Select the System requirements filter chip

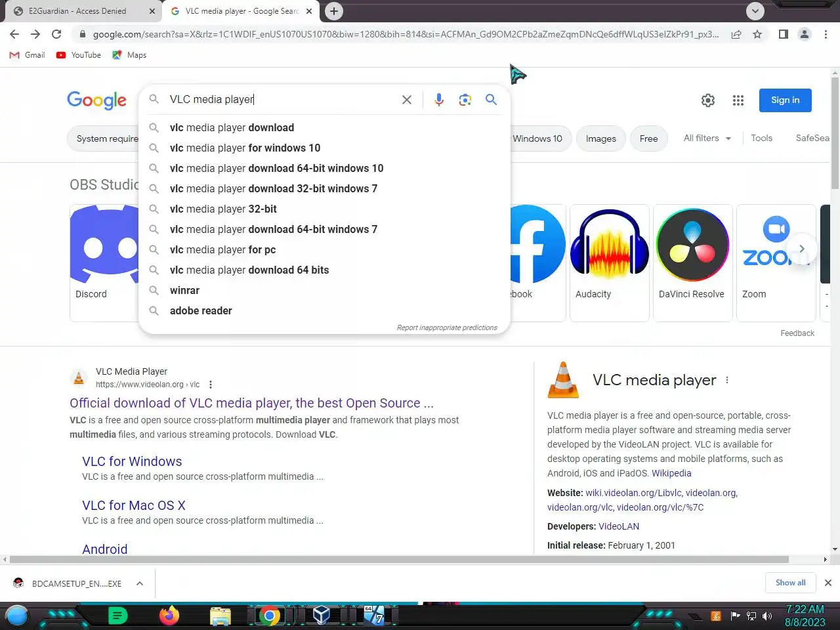pos(104,138)
